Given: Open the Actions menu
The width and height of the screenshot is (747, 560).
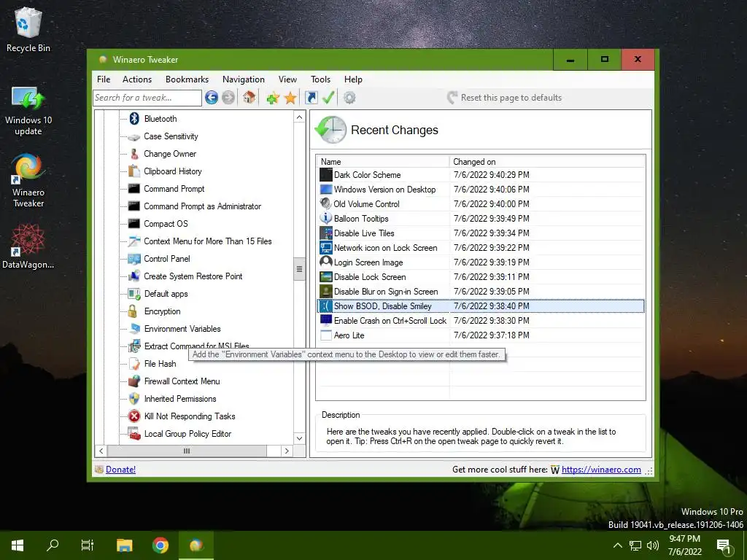Looking at the screenshot, I should (x=136, y=79).
